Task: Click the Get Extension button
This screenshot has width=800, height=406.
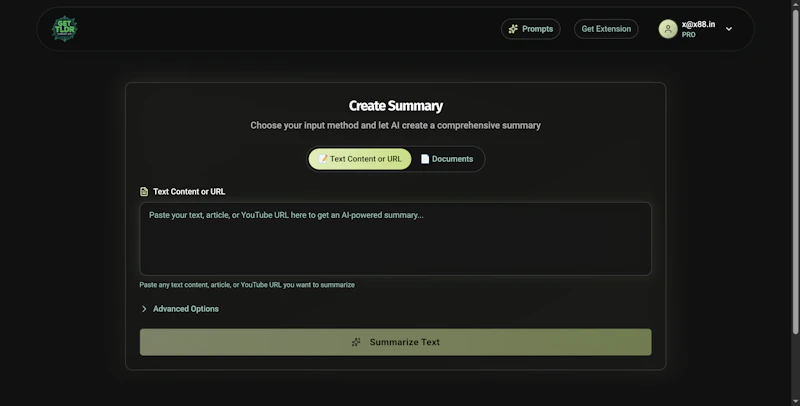Action: (x=606, y=29)
